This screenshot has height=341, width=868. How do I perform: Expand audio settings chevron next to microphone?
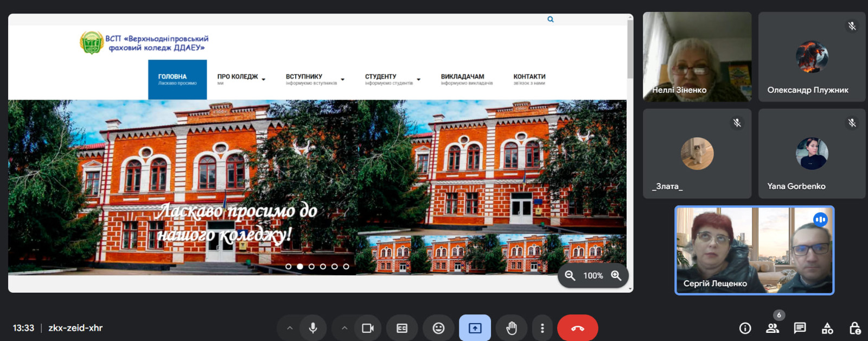[x=290, y=328]
